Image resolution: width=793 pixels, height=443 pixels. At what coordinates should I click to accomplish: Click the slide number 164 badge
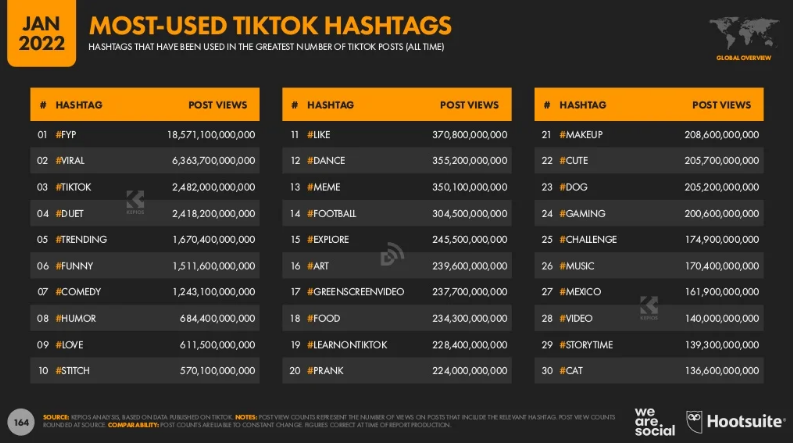(21, 422)
